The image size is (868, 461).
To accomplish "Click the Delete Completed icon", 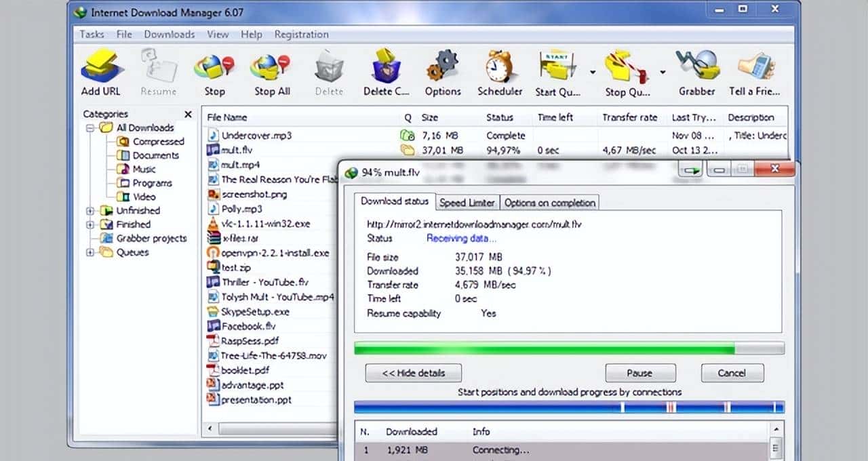I will coord(384,68).
